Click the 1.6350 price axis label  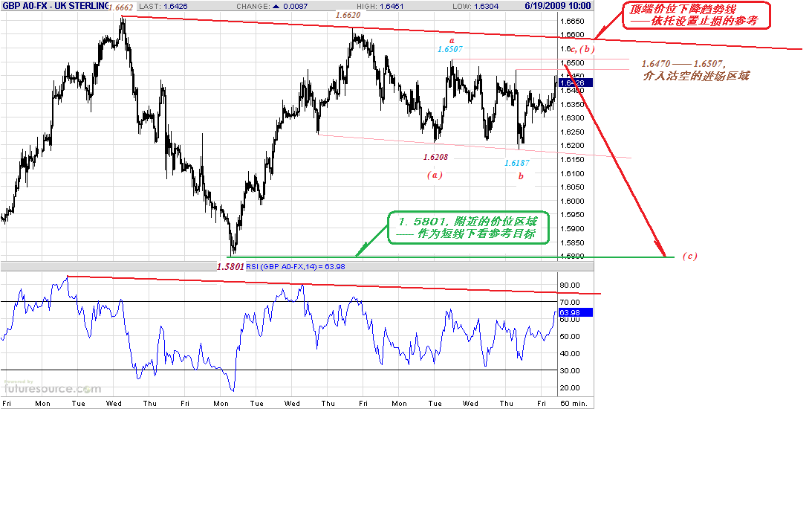pos(572,104)
